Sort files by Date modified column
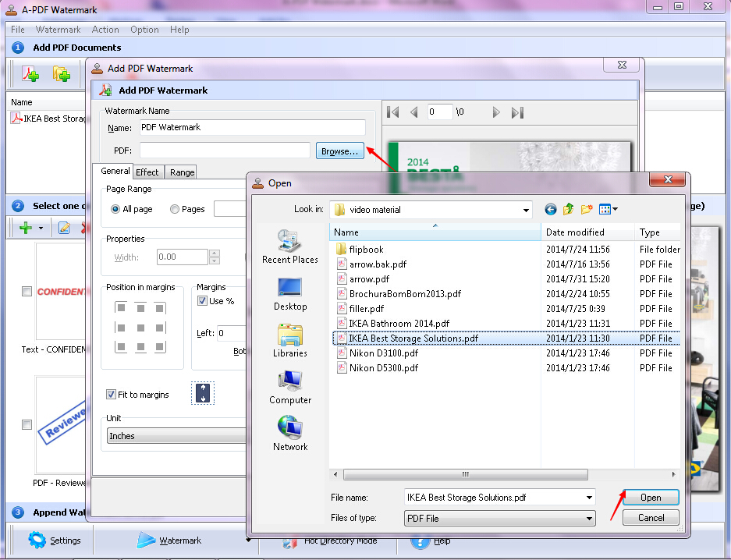Viewport: 731px width, 560px height. [x=587, y=232]
